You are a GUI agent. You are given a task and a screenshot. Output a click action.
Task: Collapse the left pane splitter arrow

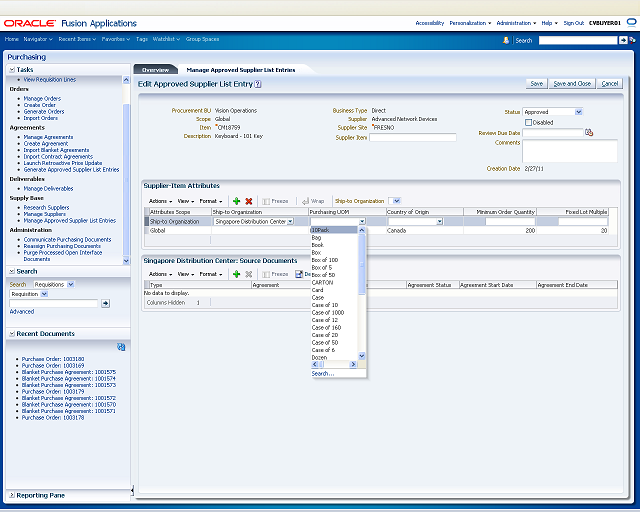coord(132,491)
